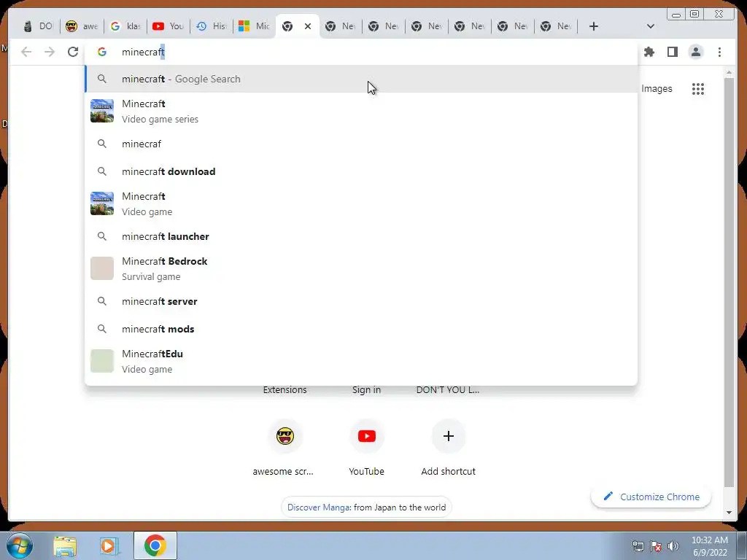Viewport: 747px width, 560px height.
Task: Open a new tab with plus button
Action: [x=594, y=26]
